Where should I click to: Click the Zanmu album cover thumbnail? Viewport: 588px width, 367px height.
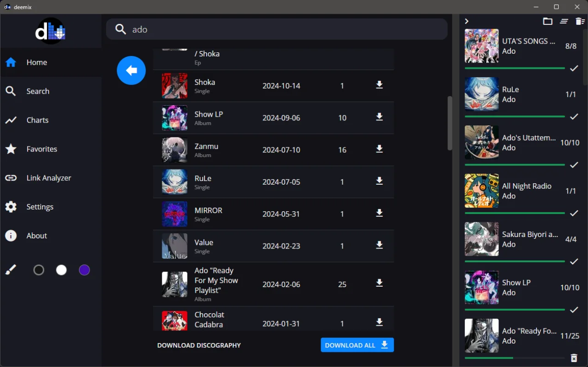(175, 150)
